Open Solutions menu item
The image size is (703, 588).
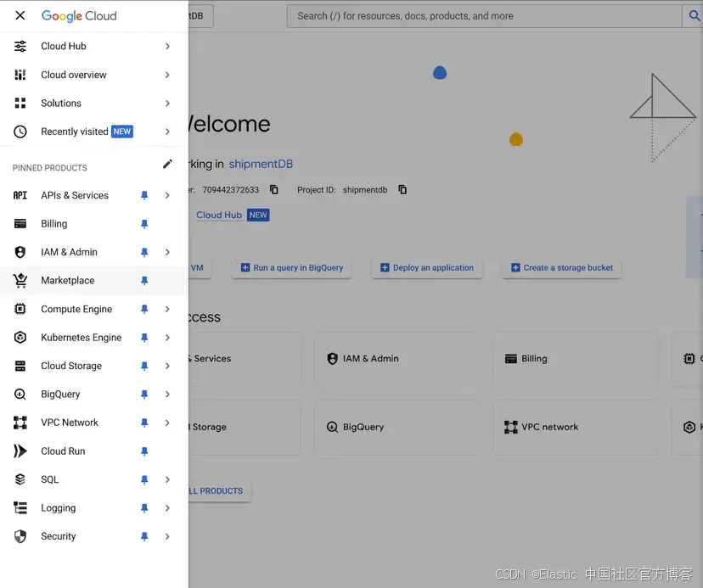pos(94,103)
